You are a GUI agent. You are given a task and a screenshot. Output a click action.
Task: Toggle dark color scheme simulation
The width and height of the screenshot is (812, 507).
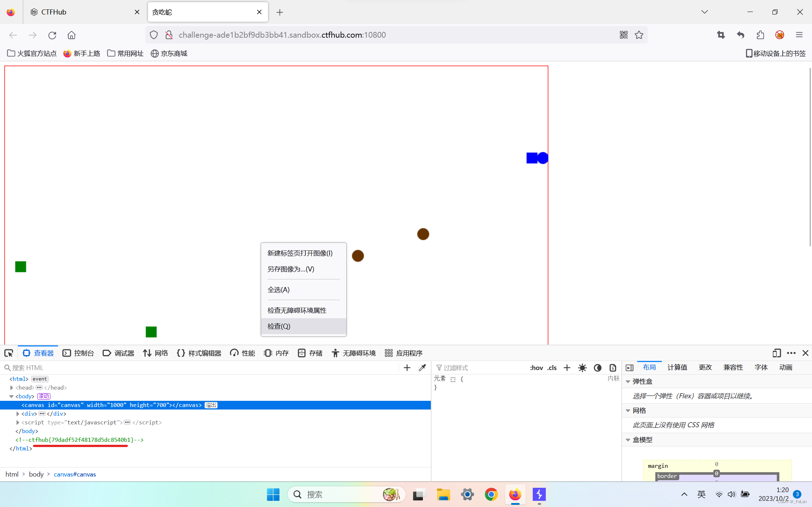[598, 368]
